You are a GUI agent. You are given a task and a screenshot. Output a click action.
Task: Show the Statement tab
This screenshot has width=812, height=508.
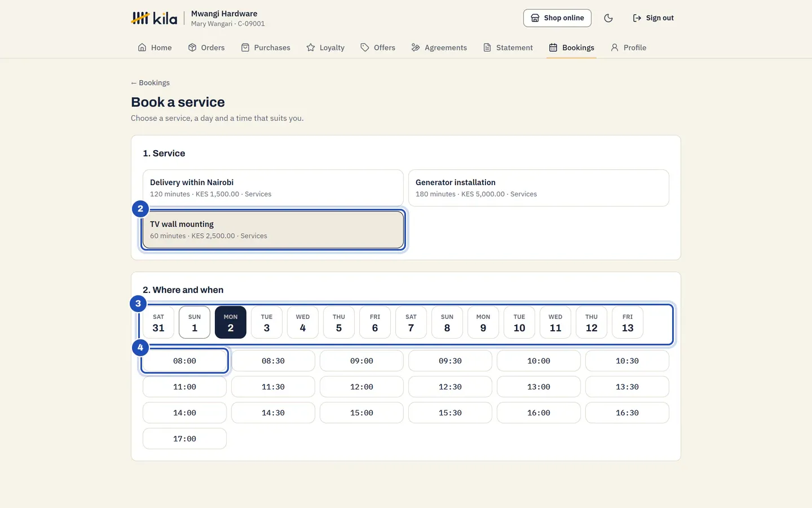[x=508, y=47]
